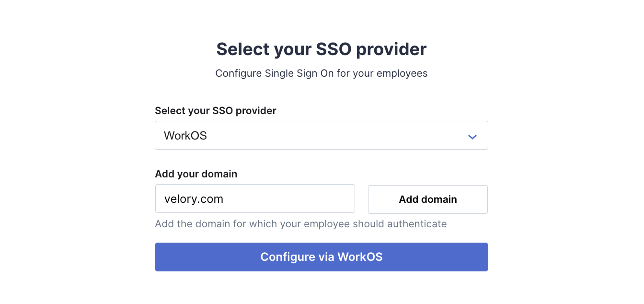Click Add domain next to velory.com
The width and height of the screenshot is (644, 304).
coord(427,199)
